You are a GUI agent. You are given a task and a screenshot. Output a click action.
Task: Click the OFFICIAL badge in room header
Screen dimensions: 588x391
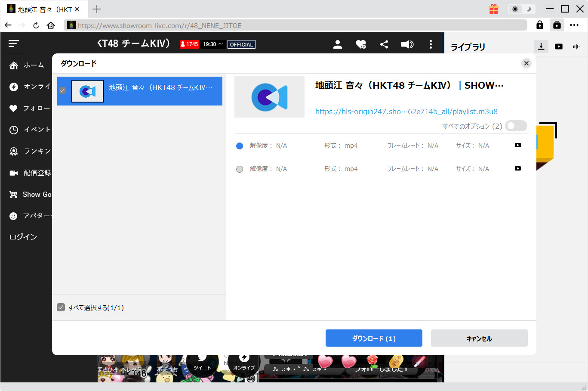tap(241, 44)
